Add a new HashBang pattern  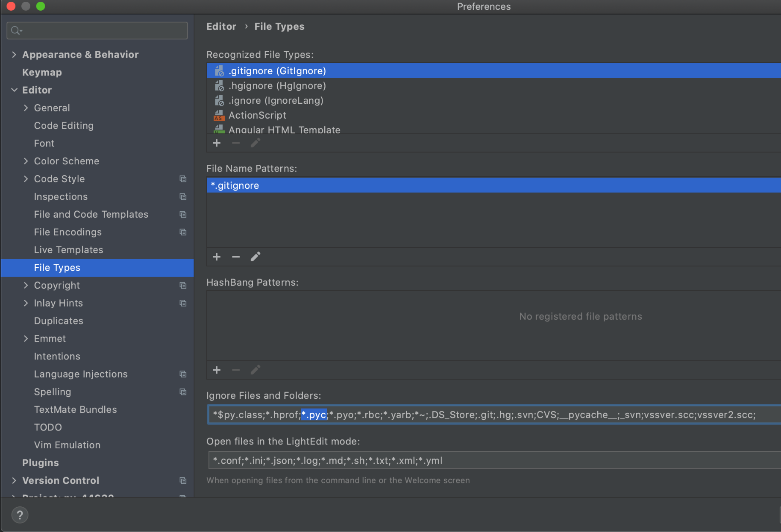[217, 370]
